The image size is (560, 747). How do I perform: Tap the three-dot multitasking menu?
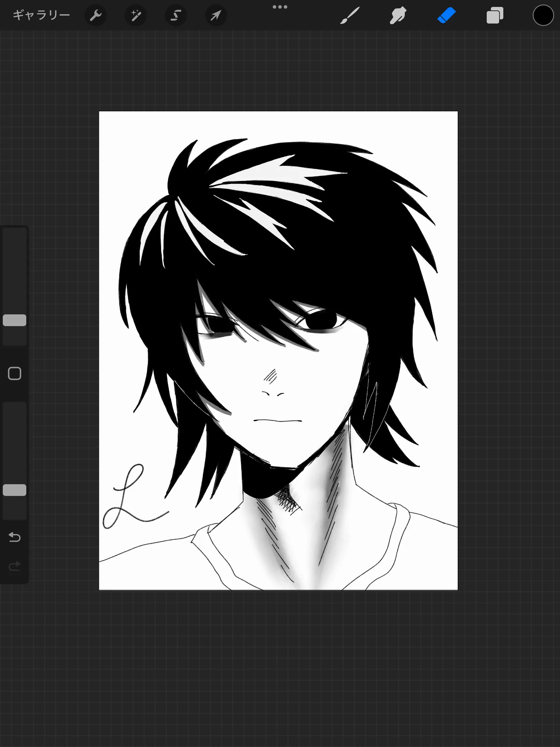(x=280, y=7)
